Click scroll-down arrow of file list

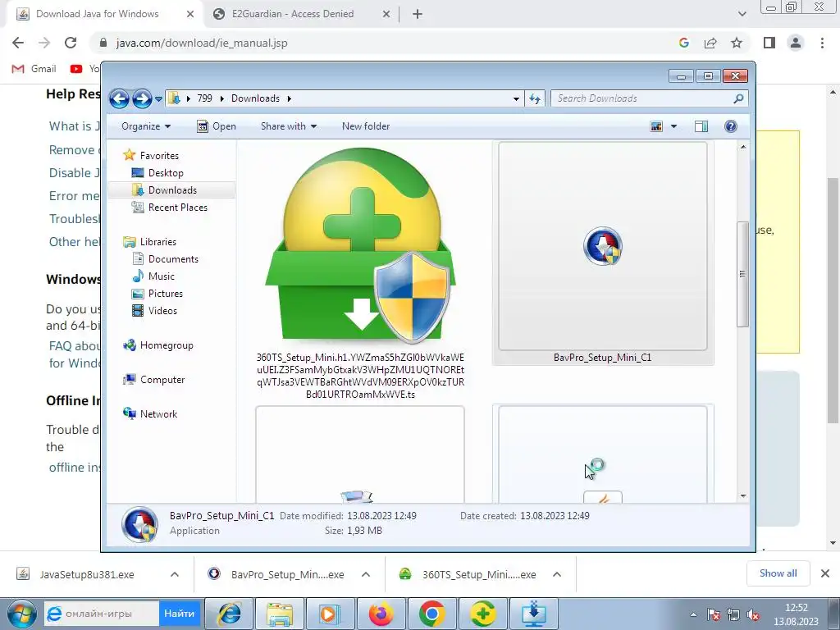(x=743, y=496)
